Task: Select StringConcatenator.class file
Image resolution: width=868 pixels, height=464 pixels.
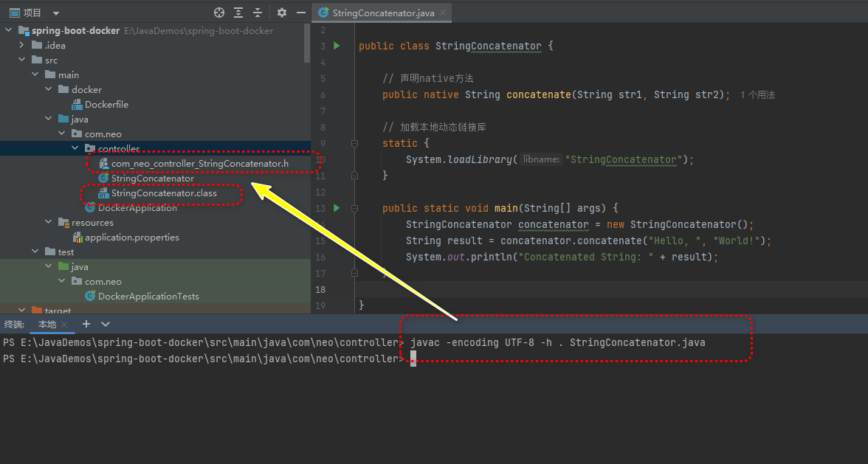Action: click(164, 193)
